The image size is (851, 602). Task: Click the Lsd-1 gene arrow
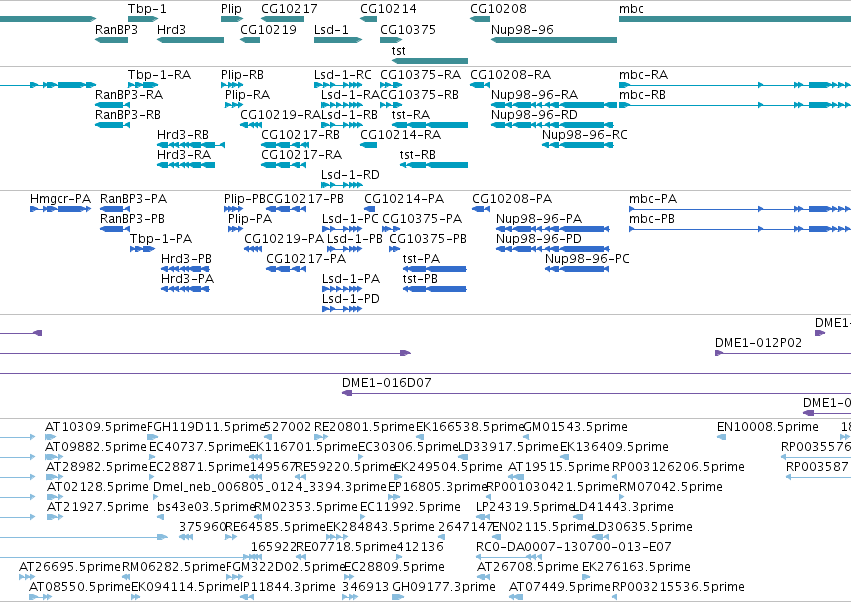tap(338, 40)
